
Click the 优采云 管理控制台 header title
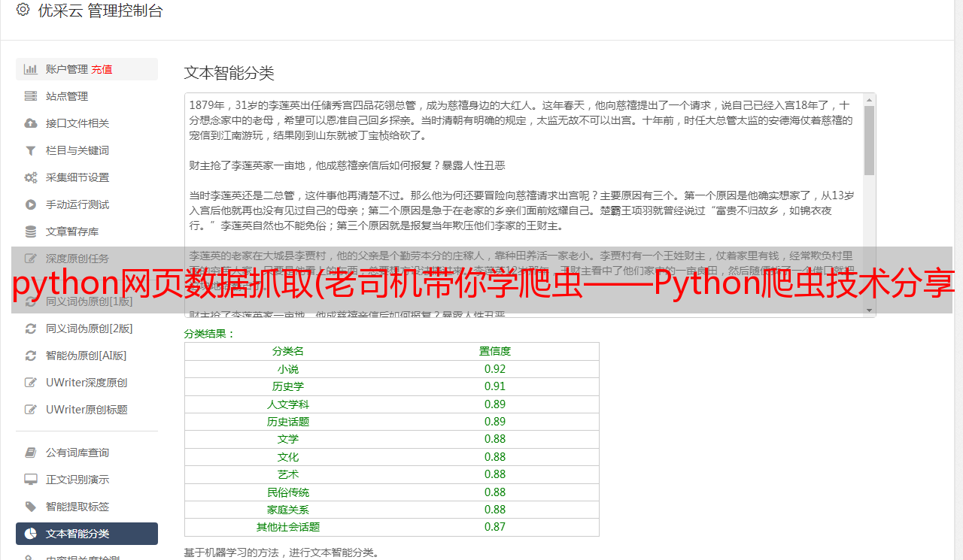tap(100, 11)
